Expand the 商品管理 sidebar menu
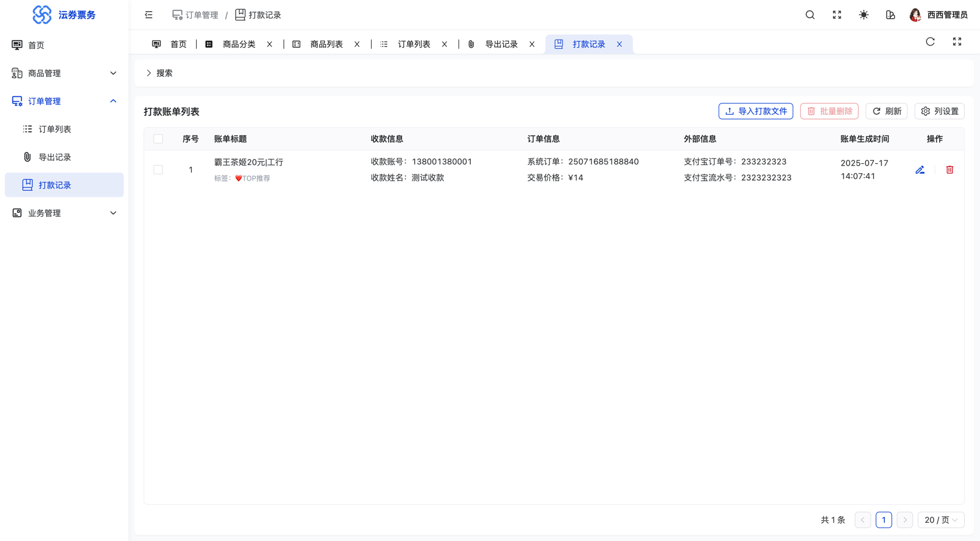The width and height of the screenshot is (980, 541). pos(64,73)
